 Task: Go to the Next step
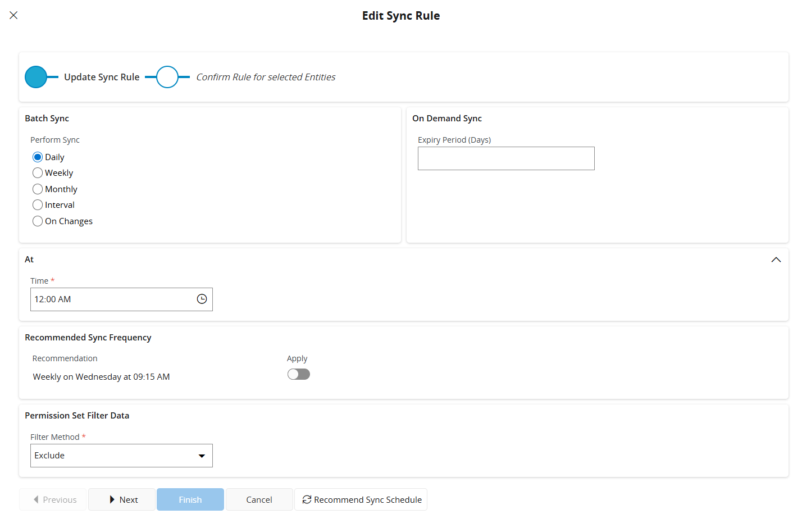pos(122,499)
